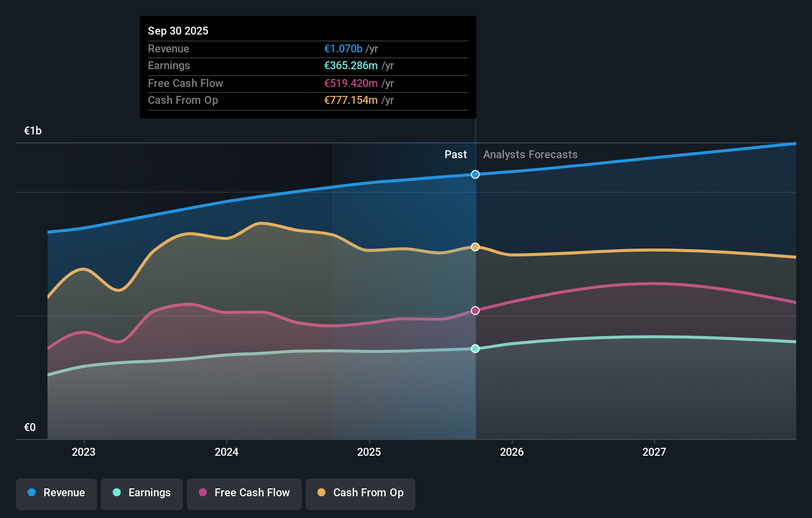Switch to the Past section of the chart
Viewport: 812px width, 518px height.
[x=455, y=154]
